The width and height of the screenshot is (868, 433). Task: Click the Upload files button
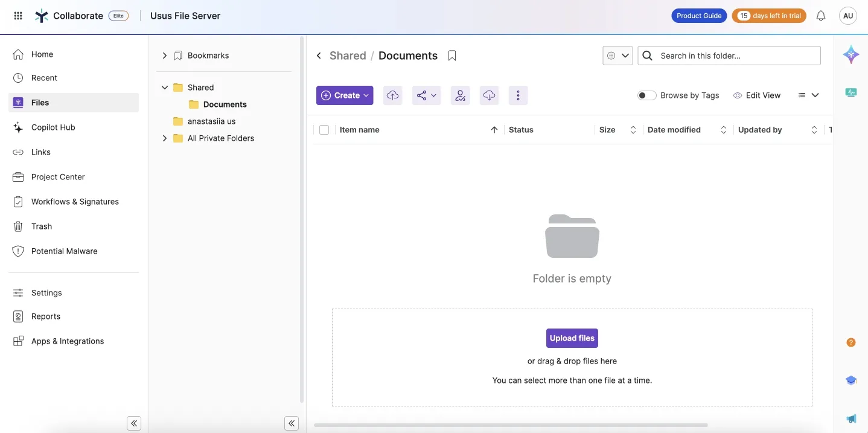[572, 338]
